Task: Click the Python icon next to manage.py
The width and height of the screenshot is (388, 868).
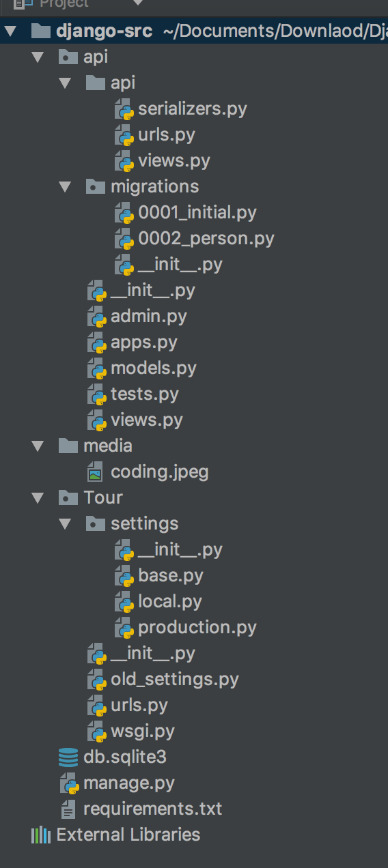Action: [x=69, y=783]
